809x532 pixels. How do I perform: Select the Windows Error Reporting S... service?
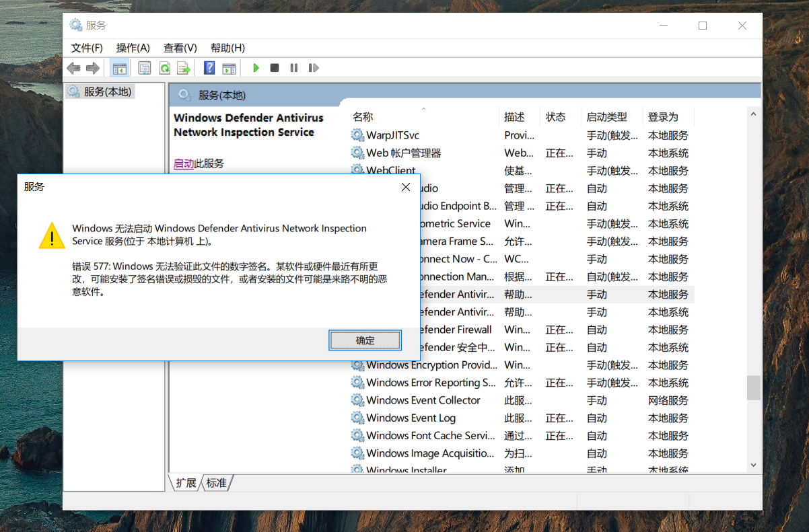click(x=522, y=383)
